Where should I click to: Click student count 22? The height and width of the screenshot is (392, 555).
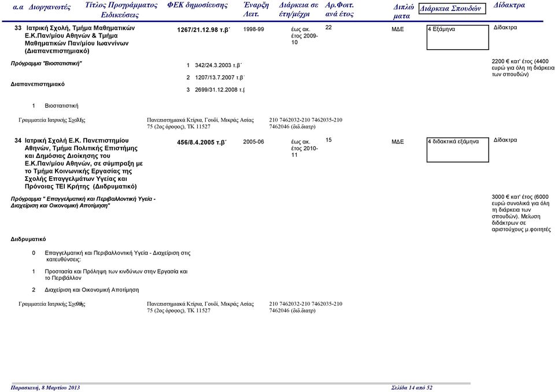pyautogui.click(x=328, y=28)
